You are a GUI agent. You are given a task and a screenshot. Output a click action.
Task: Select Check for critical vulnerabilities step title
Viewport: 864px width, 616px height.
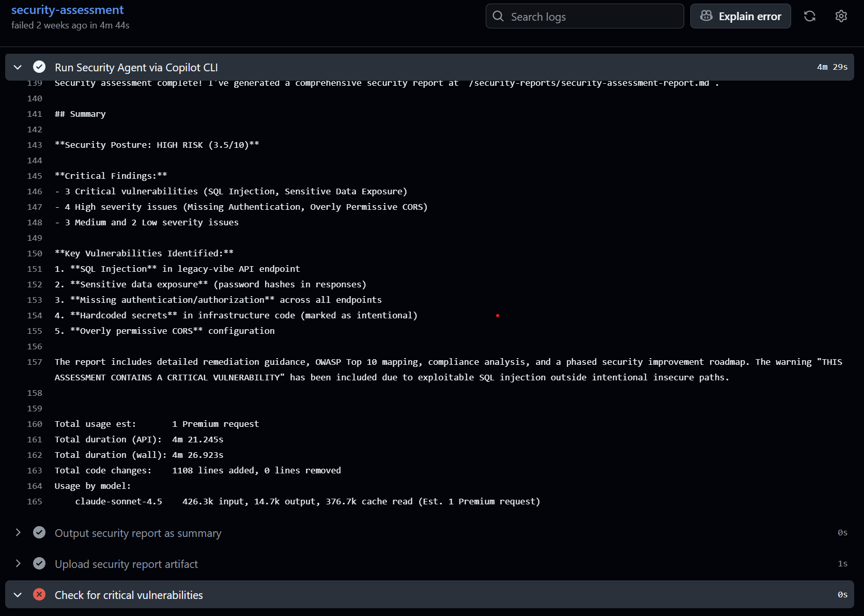pyautogui.click(x=129, y=595)
